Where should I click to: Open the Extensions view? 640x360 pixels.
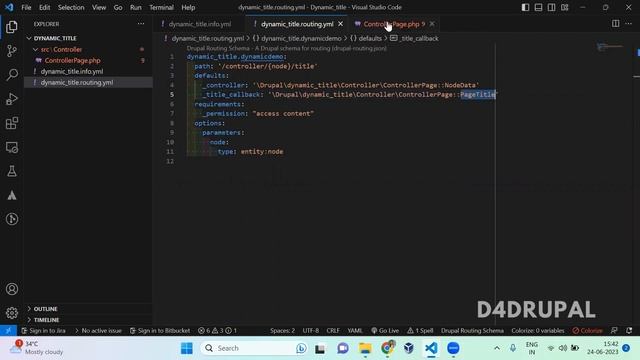point(12,123)
